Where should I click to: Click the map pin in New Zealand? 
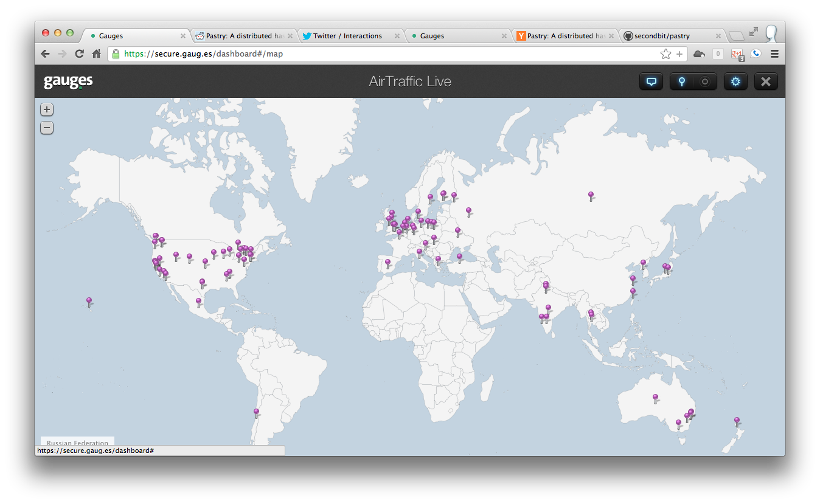pyautogui.click(x=737, y=421)
